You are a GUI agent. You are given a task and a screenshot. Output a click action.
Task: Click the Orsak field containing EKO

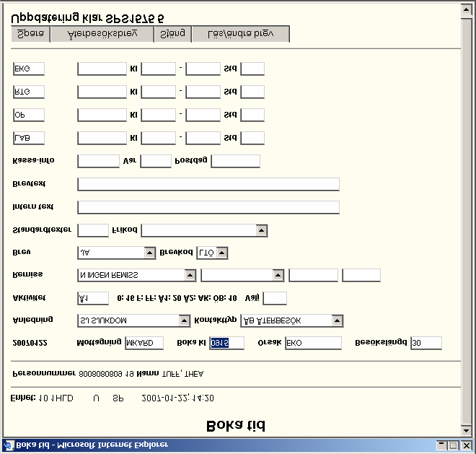(x=313, y=343)
